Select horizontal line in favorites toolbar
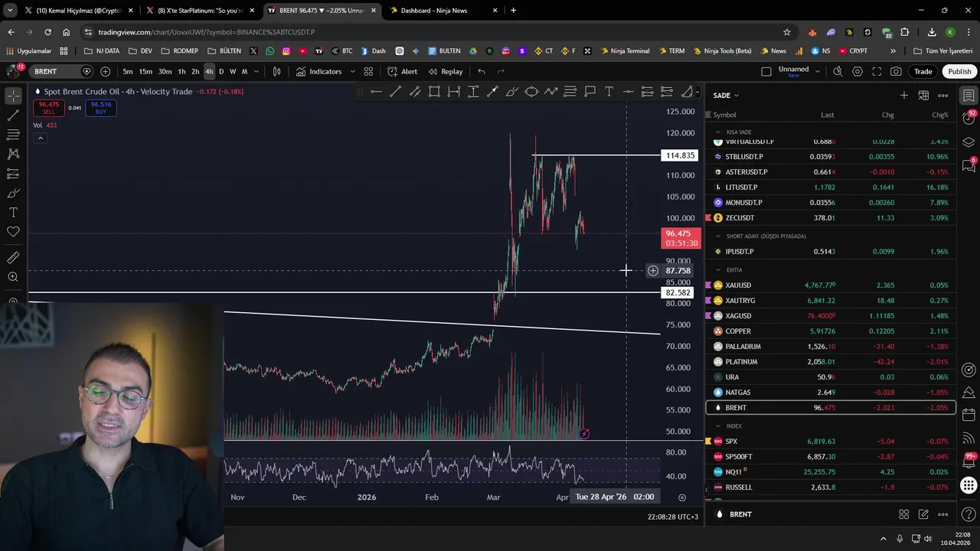 (x=376, y=92)
